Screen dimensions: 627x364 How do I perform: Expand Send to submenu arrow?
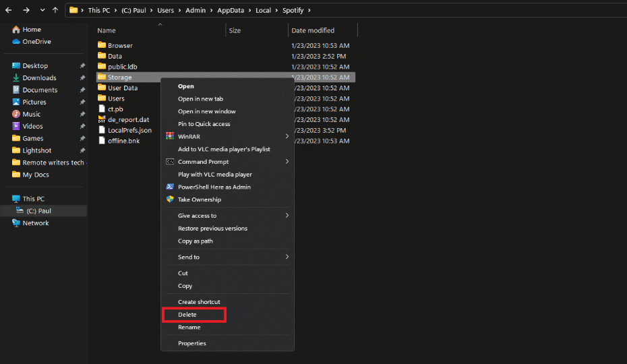coord(287,257)
